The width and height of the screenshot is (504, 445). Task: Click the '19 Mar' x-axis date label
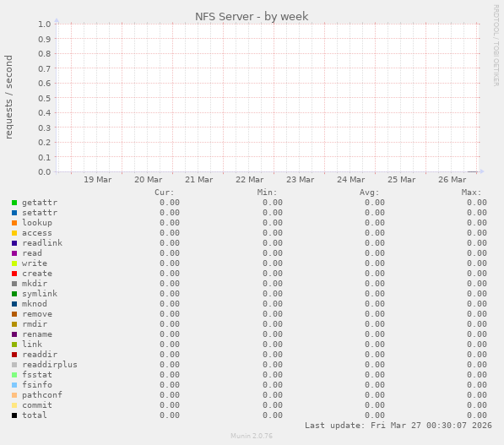98,179
